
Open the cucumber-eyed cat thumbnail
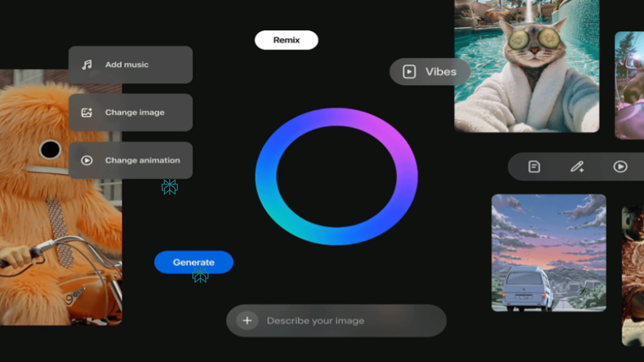[526, 66]
